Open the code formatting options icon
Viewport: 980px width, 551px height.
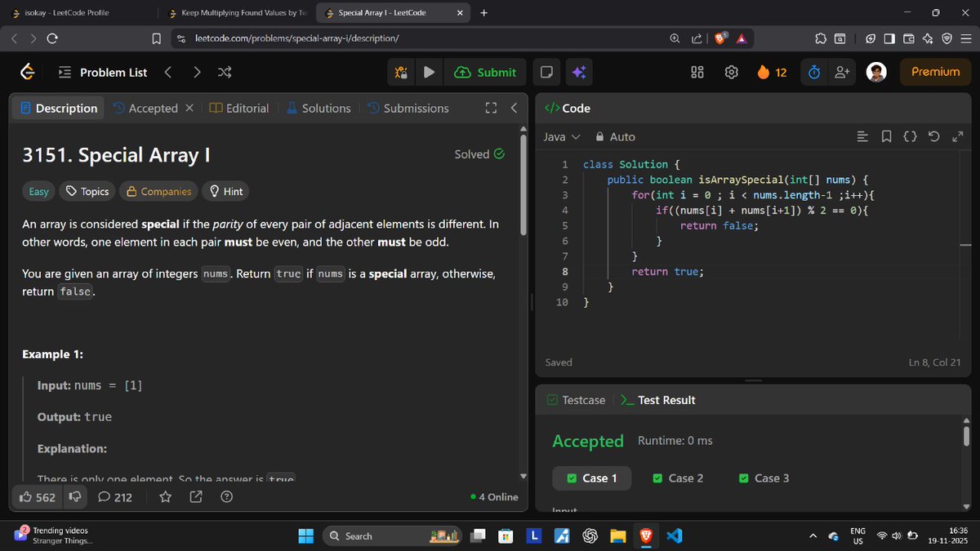coord(862,136)
